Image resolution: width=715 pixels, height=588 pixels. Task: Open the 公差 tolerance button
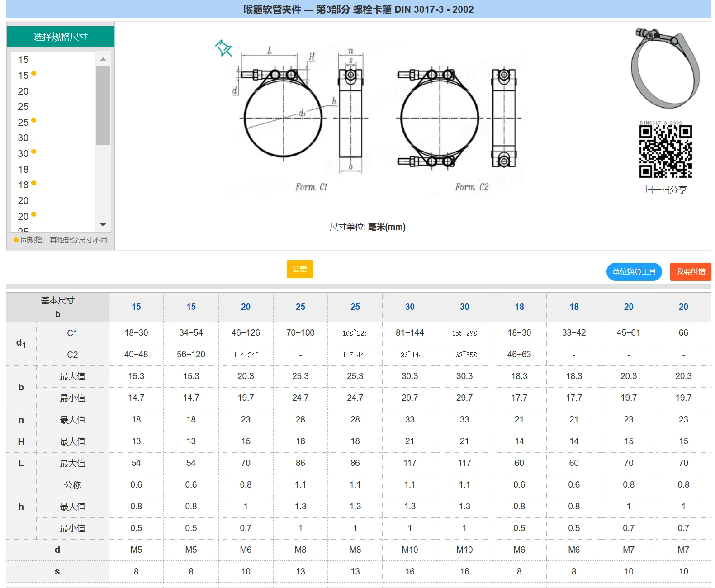tap(299, 269)
